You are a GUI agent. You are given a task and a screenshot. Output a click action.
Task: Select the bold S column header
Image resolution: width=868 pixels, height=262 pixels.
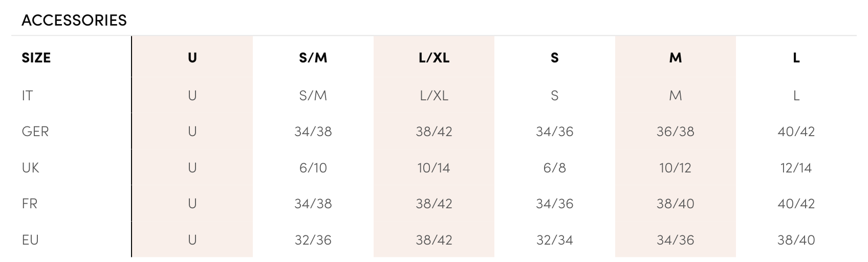(555, 58)
